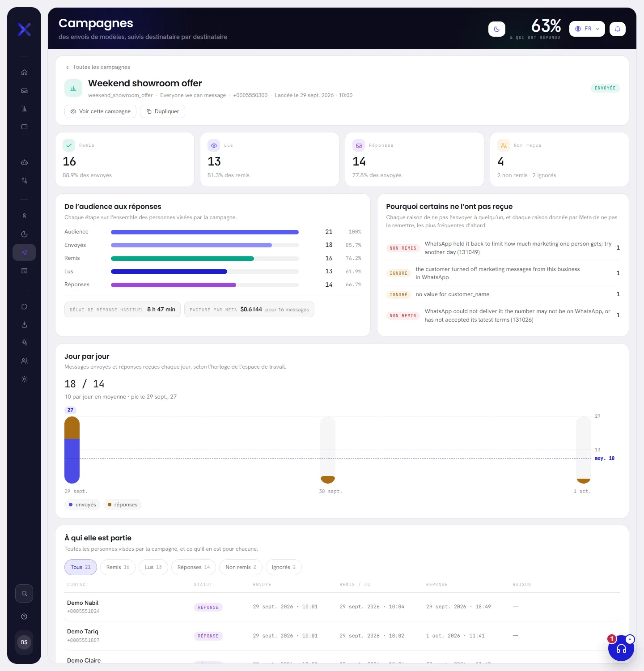Open the layout templates icon in the sidebar
This screenshot has height=671, width=644.
coord(24,271)
